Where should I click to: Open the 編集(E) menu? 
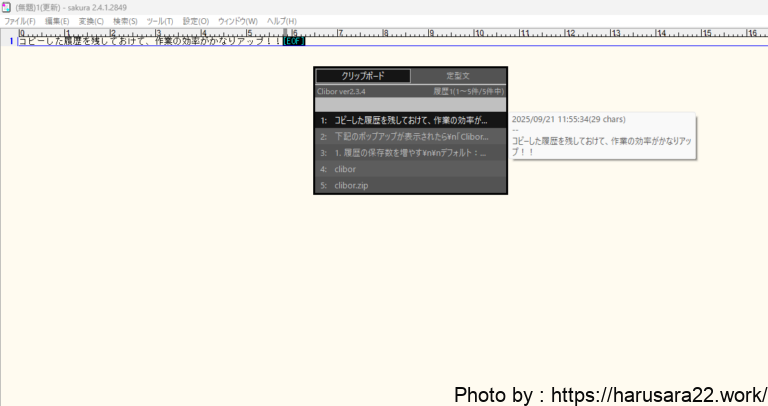tap(57, 21)
